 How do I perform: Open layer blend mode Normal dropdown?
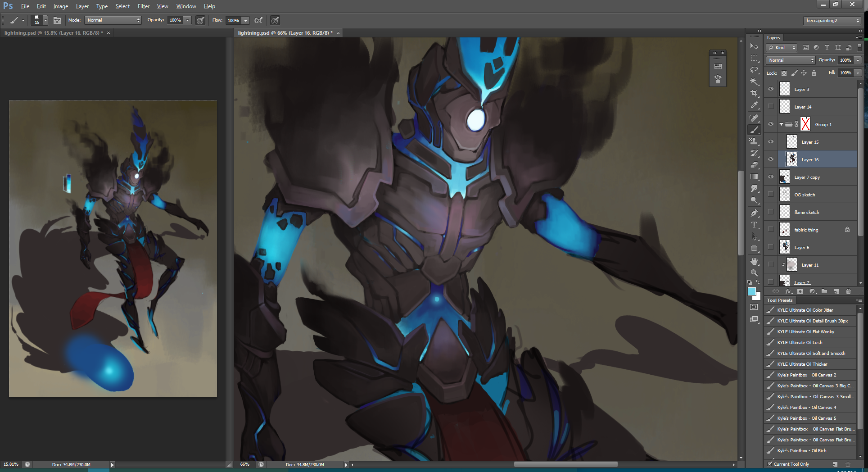click(x=791, y=60)
